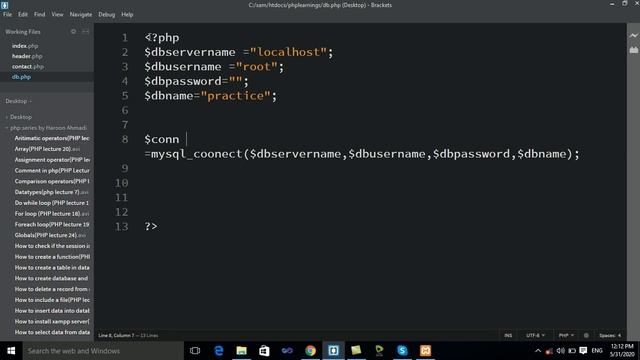This screenshot has height=360, width=640.
Task: Toggle INS insert mode in status bar
Action: [x=508, y=336]
